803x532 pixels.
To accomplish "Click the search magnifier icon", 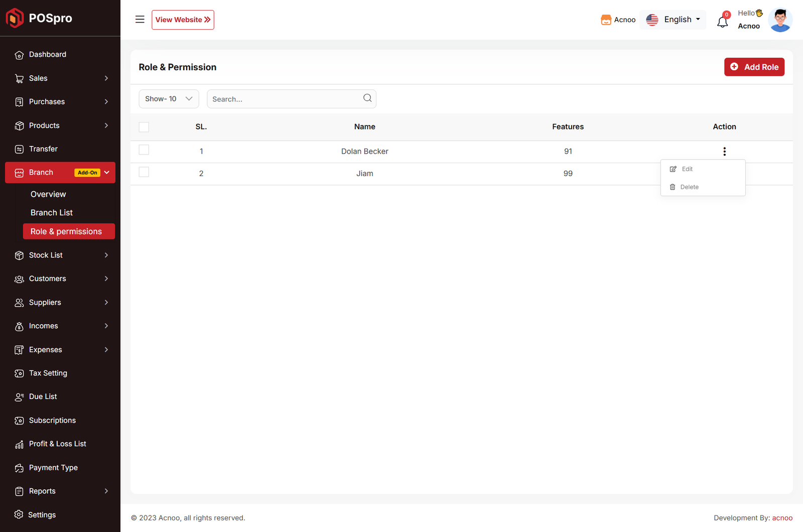I will coord(367,98).
